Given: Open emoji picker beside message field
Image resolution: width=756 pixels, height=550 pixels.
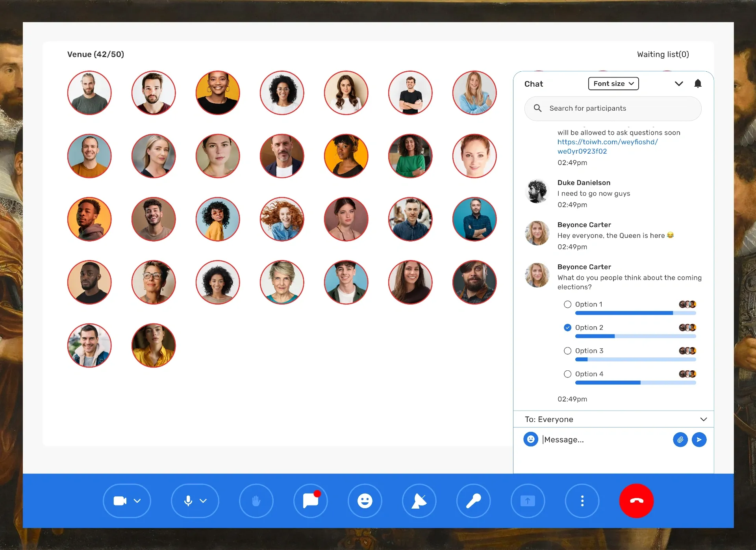Looking at the screenshot, I should (x=531, y=439).
